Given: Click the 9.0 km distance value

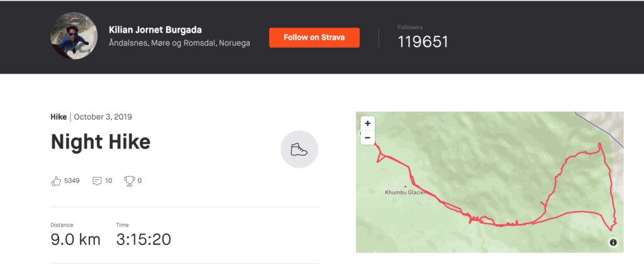Looking at the screenshot, I should 75,239.
